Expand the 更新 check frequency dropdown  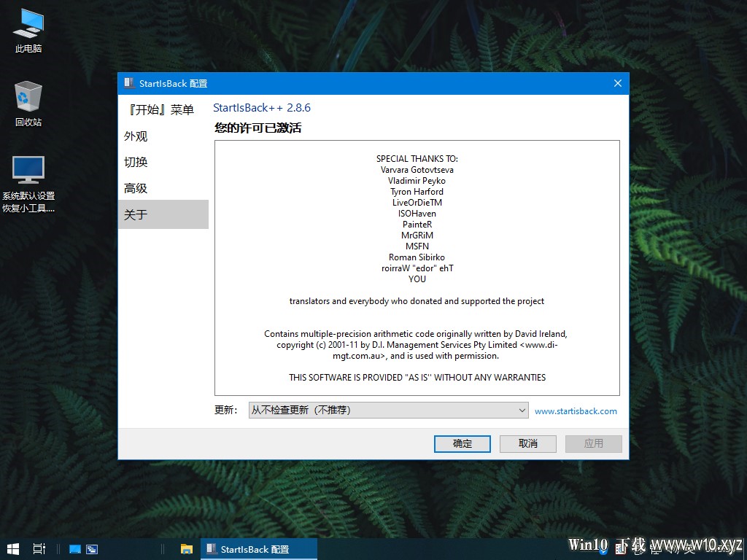[388, 410]
